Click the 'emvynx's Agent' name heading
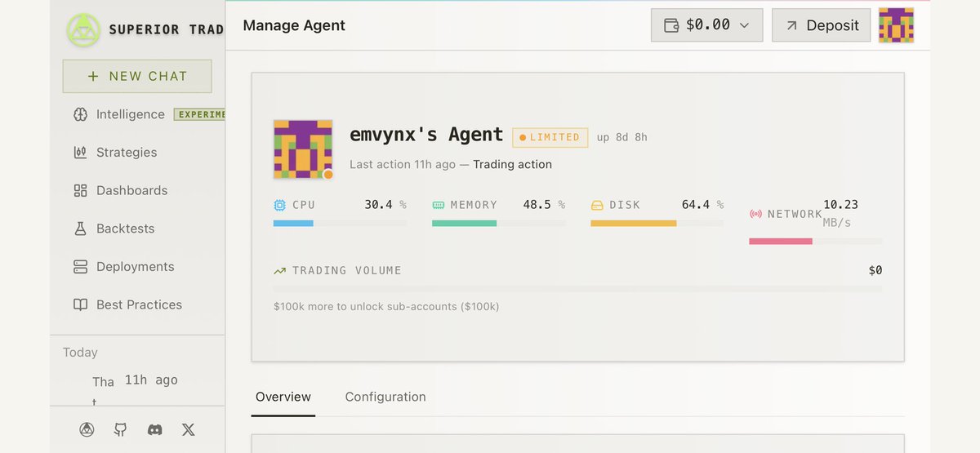Viewport: 980px width, 453px height. [426, 135]
